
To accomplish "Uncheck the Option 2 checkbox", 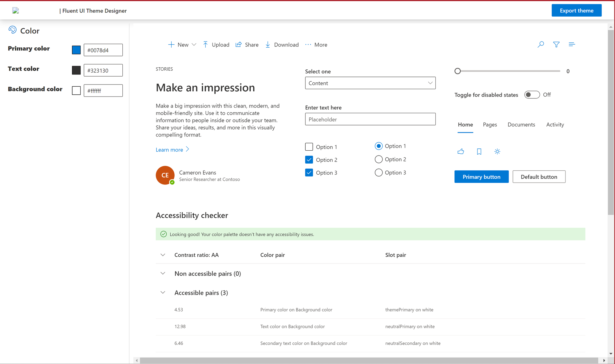I will point(309,160).
